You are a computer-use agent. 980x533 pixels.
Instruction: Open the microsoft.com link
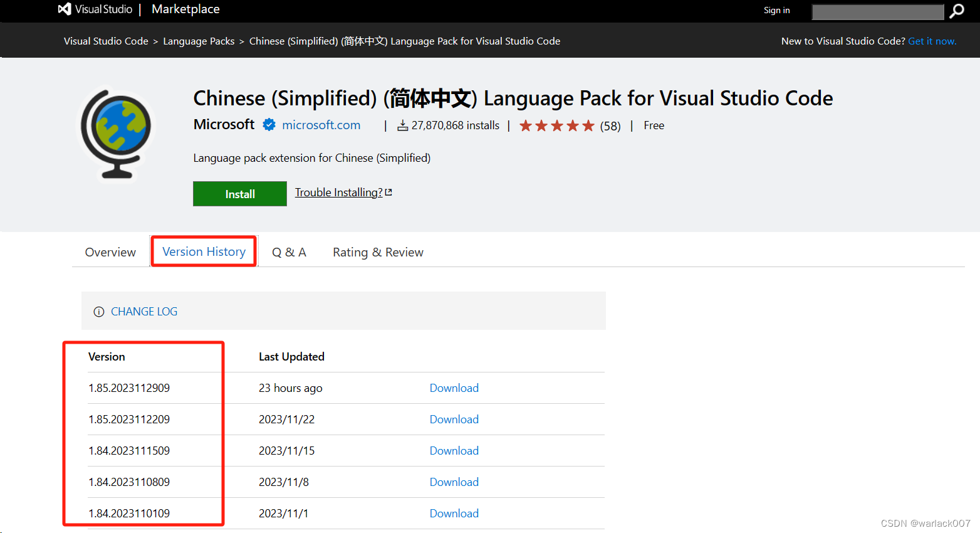(x=321, y=125)
